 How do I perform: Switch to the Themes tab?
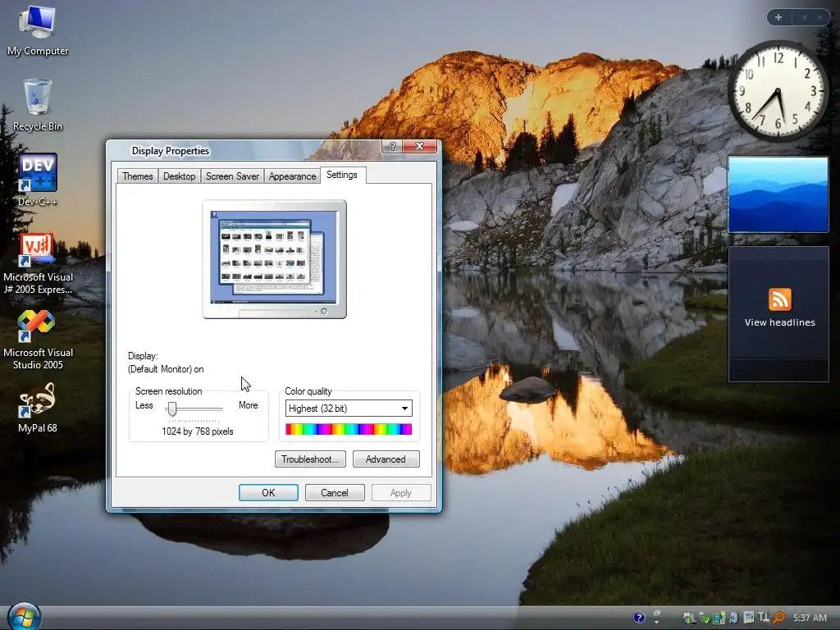click(138, 176)
